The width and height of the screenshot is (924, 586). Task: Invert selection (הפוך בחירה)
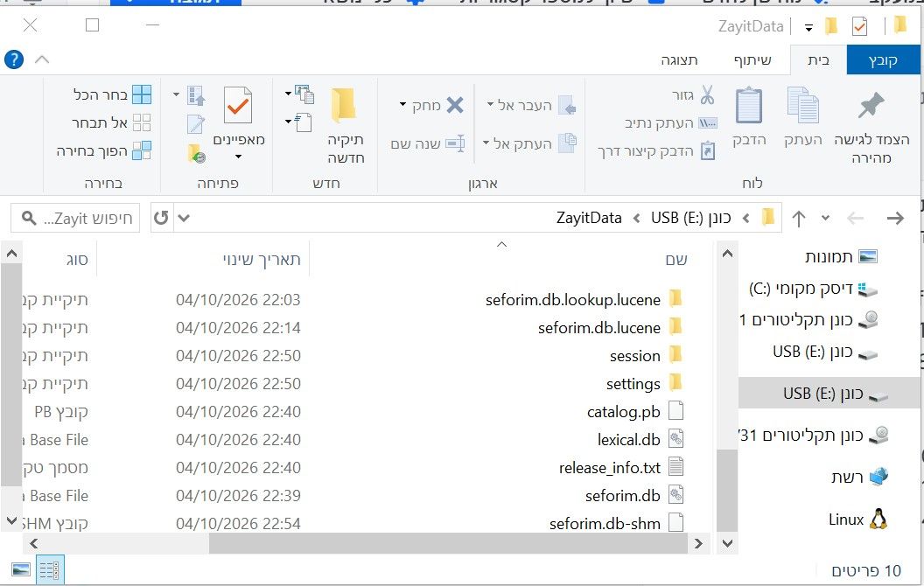point(104,150)
